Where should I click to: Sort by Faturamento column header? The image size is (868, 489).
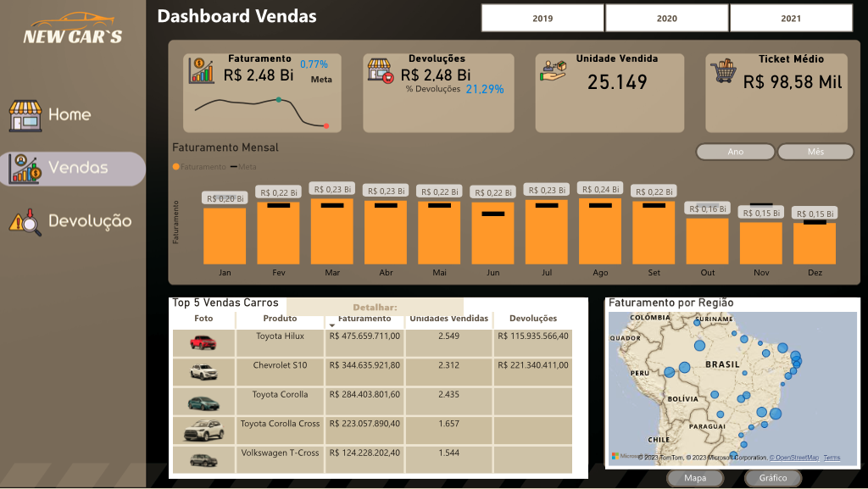(x=364, y=319)
